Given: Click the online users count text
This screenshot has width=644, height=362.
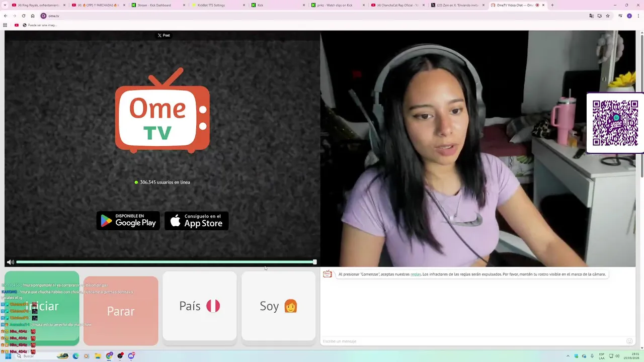Looking at the screenshot, I should click(165, 182).
